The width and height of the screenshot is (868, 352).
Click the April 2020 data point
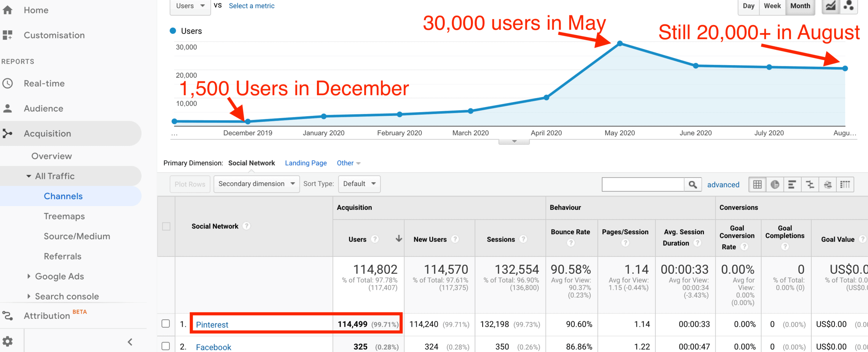click(x=546, y=98)
